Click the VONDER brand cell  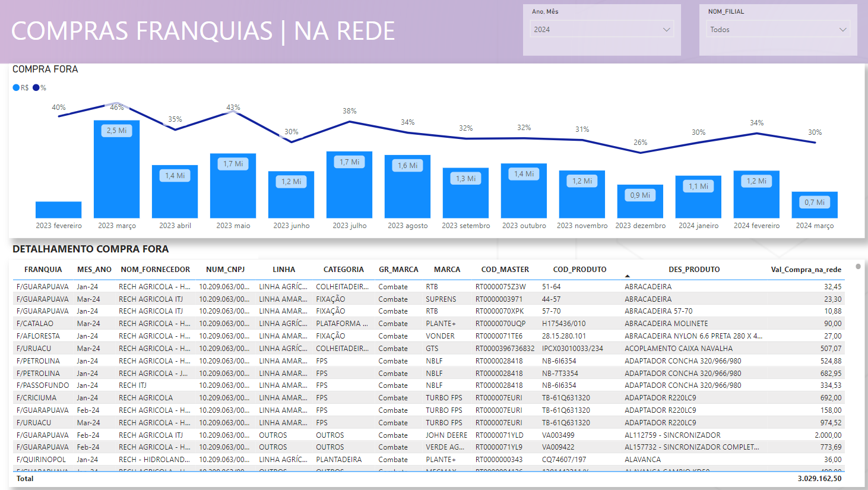440,336
